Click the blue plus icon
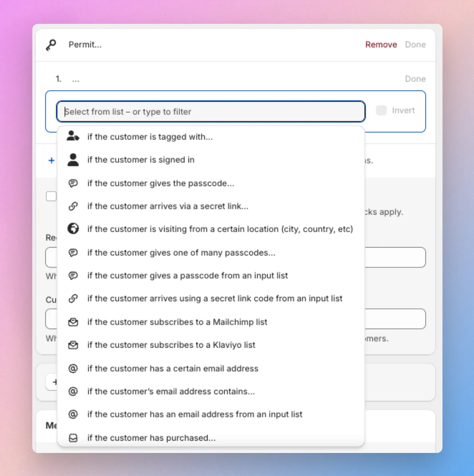This screenshot has width=474, height=476. [51, 160]
